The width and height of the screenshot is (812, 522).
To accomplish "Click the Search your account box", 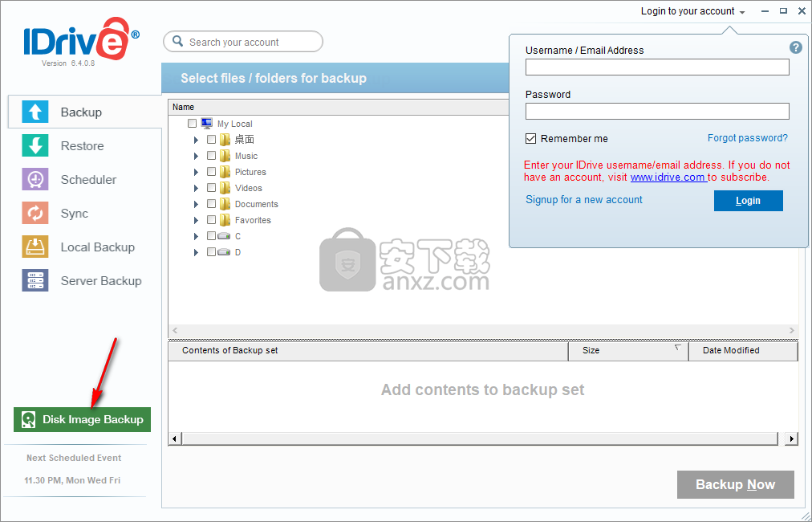I will tap(243, 42).
